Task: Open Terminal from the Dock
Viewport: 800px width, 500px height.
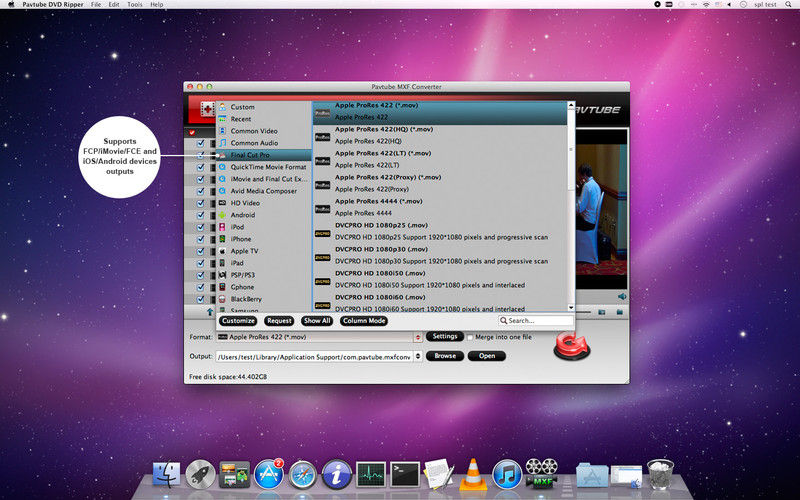Action: (x=405, y=475)
